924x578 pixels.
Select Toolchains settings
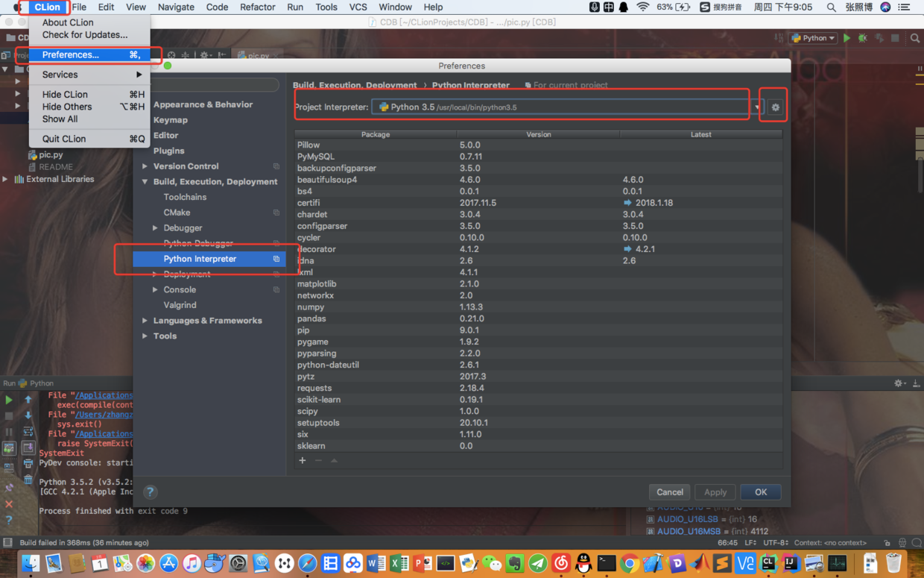(x=185, y=197)
